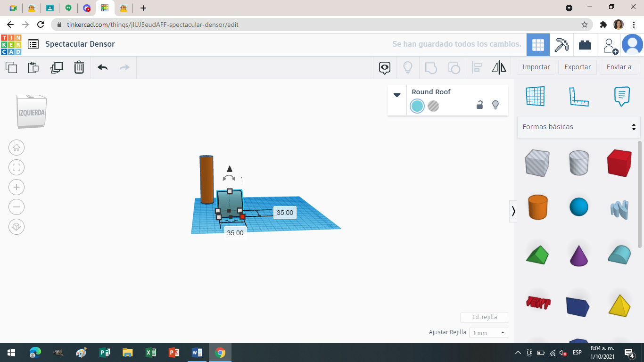Click the IZQUIERDA view cube

click(32, 112)
